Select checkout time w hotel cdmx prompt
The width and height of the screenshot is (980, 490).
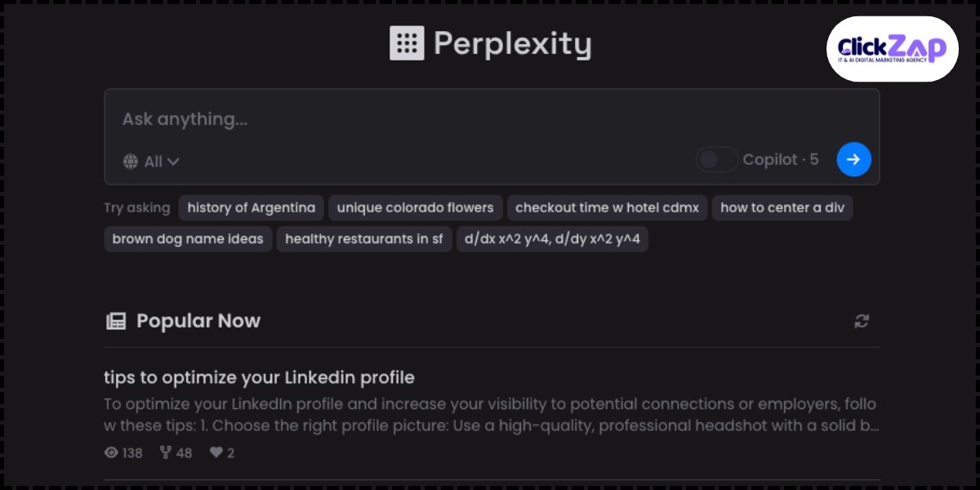click(x=608, y=207)
